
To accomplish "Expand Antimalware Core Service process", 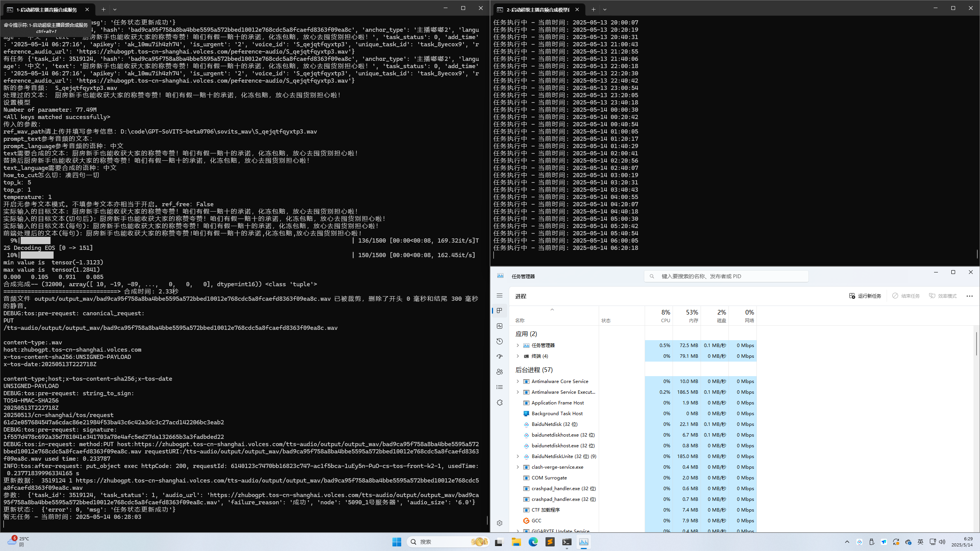I will tap(518, 381).
